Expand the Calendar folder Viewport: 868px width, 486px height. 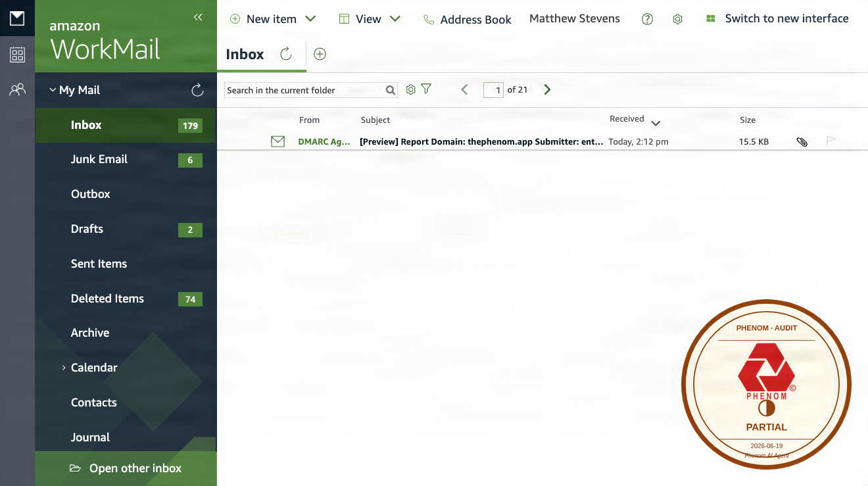64,368
